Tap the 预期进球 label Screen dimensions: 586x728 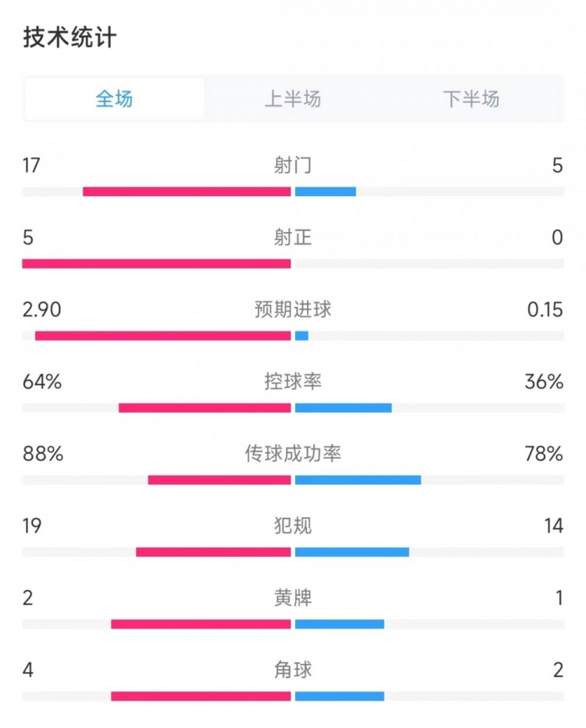(x=293, y=309)
